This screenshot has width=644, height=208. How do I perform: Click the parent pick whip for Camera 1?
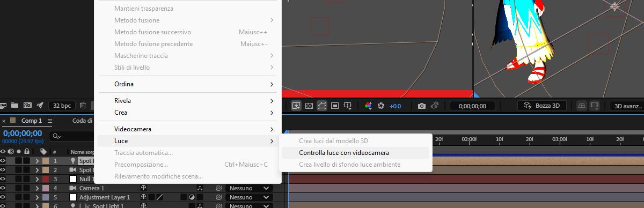(218, 188)
